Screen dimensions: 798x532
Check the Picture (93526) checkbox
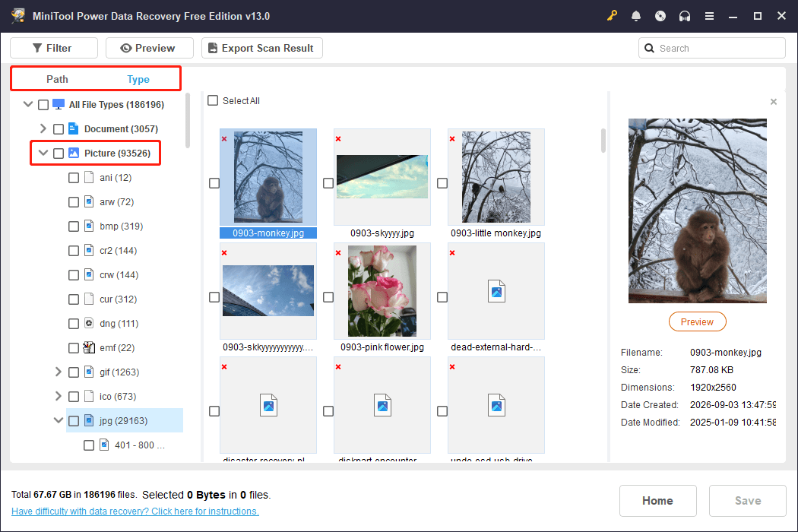click(x=59, y=154)
